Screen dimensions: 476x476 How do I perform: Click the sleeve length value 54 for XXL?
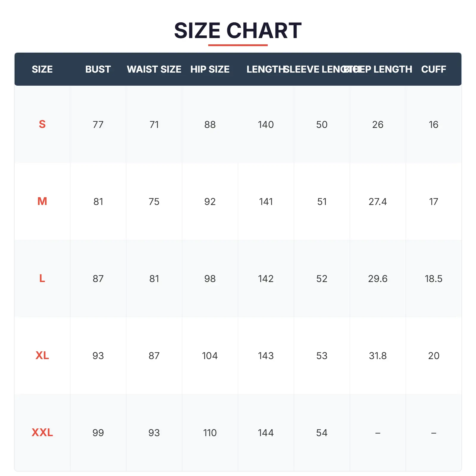(322, 433)
